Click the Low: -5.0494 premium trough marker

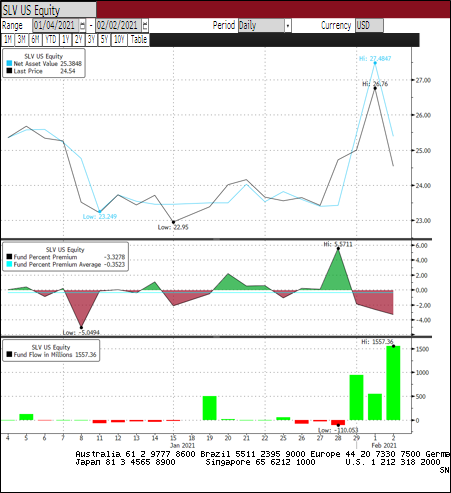click(81, 327)
